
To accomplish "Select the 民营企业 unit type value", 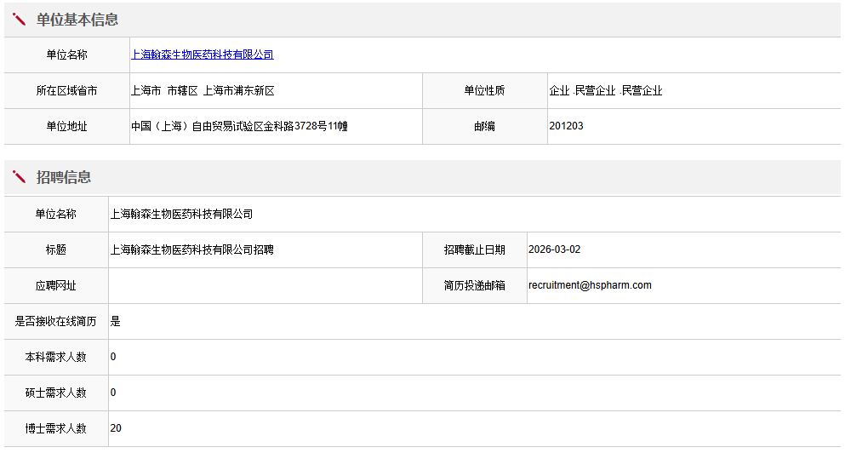I will (595, 90).
